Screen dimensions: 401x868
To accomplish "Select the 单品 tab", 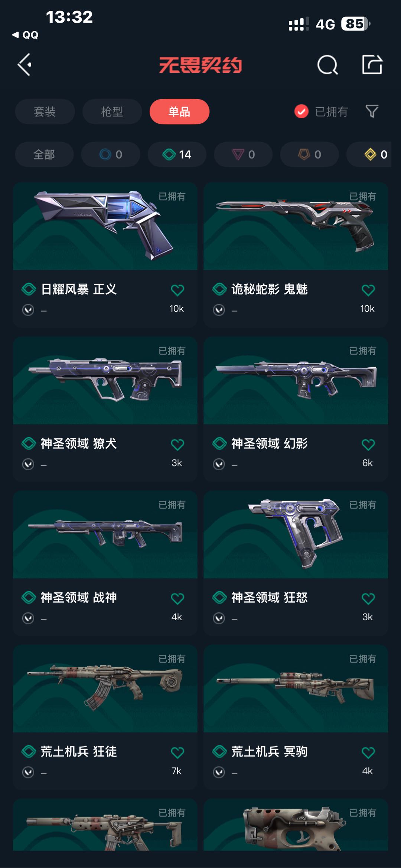I will point(179,111).
